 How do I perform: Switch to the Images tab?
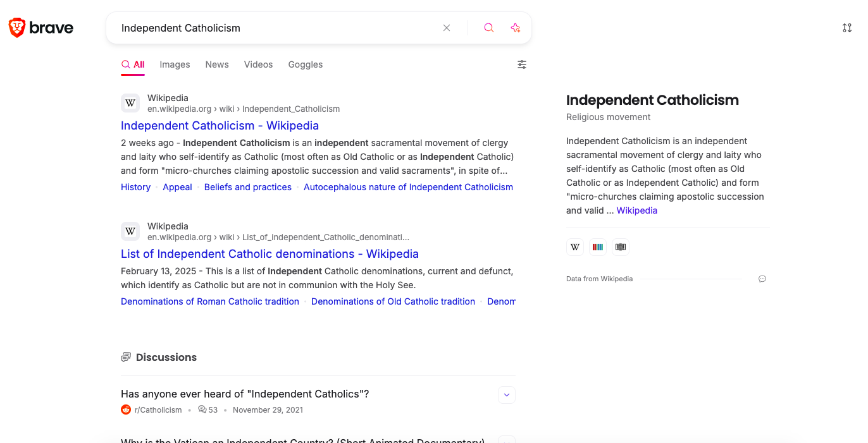coord(175,64)
